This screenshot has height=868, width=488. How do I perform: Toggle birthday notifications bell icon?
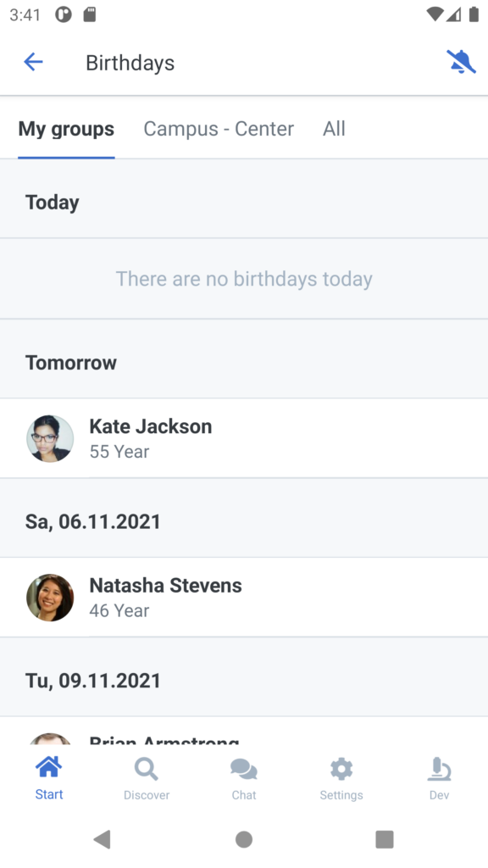(461, 62)
